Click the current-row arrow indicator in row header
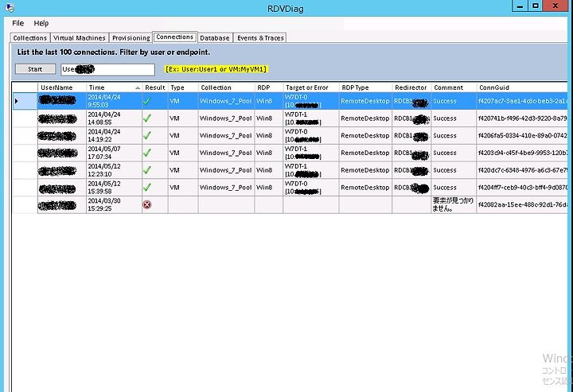 point(16,101)
